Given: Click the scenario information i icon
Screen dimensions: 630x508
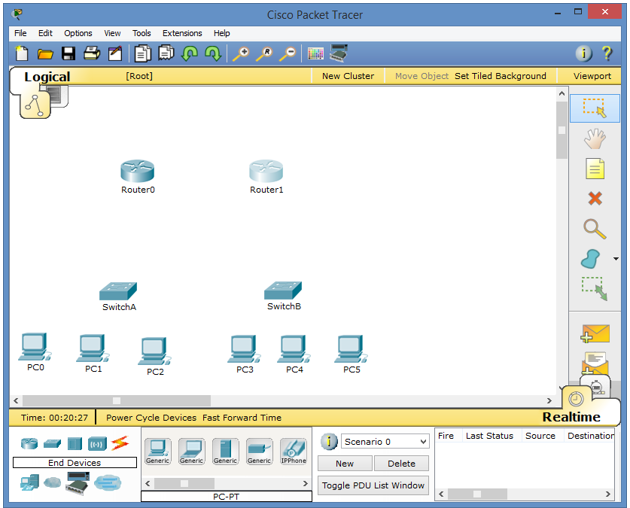Looking at the screenshot, I should (x=329, y=442).
